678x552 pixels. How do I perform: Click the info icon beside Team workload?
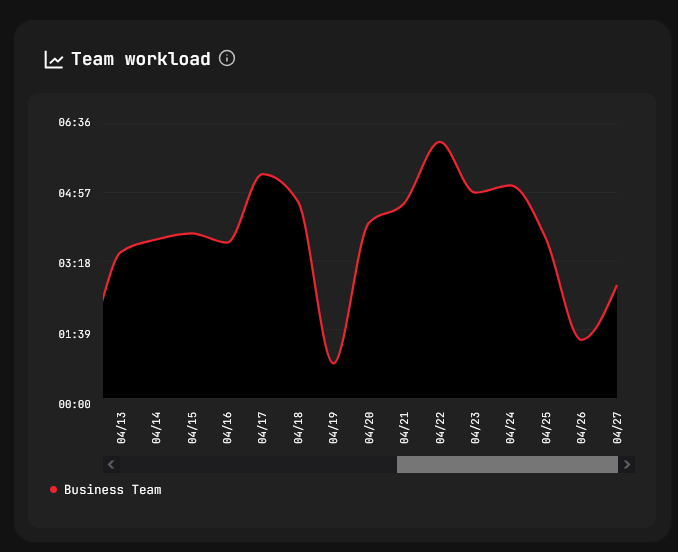(227, 58)
